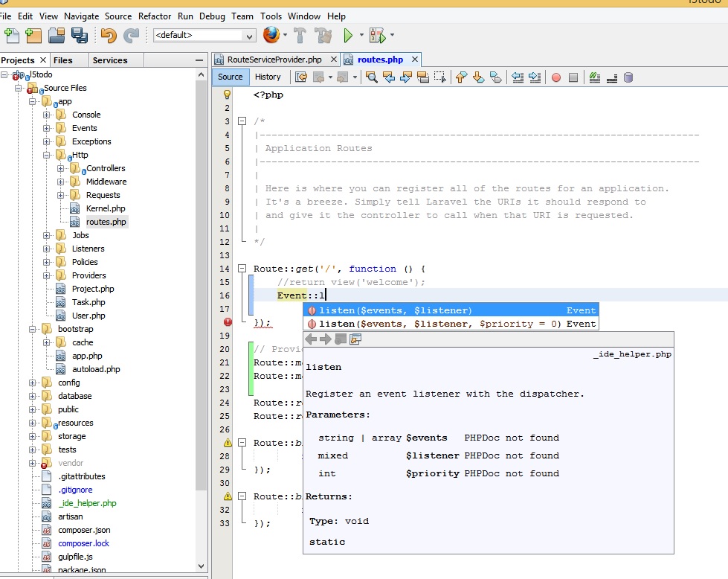The image size is (728, 579).
Task: Expand the Controllers folder
Action: 60,169
